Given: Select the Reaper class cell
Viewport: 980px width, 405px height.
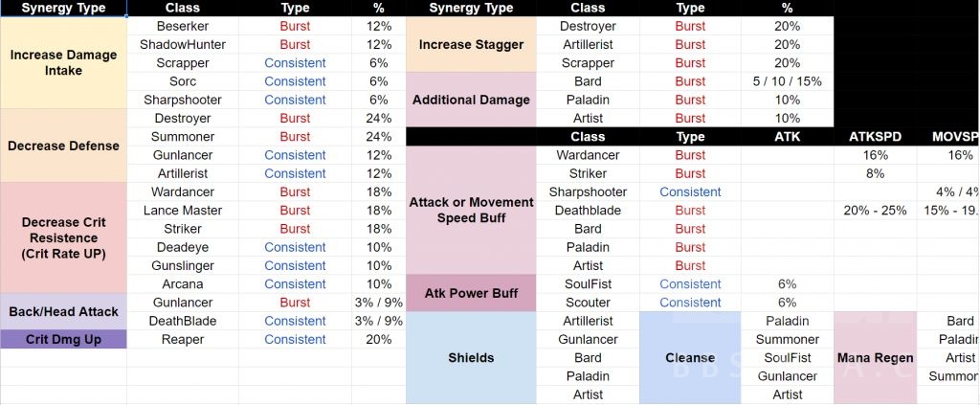Looking at the screenshot, I should [182, 339].
